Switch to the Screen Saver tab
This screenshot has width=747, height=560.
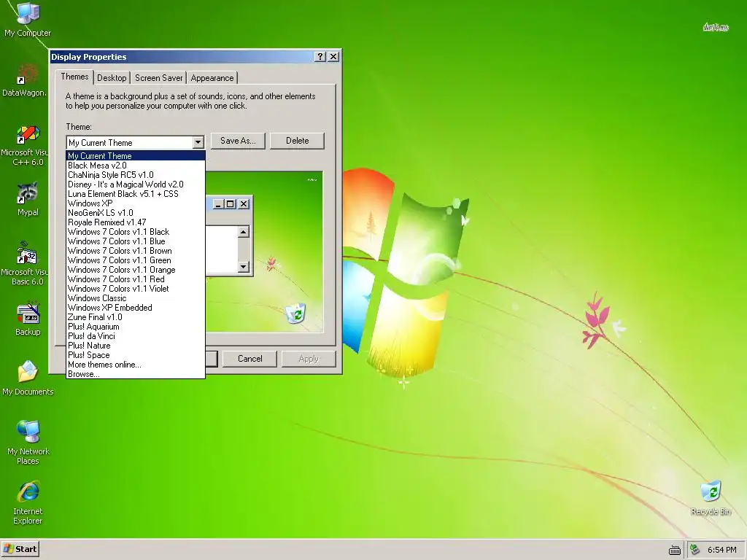tap(158, 78)
